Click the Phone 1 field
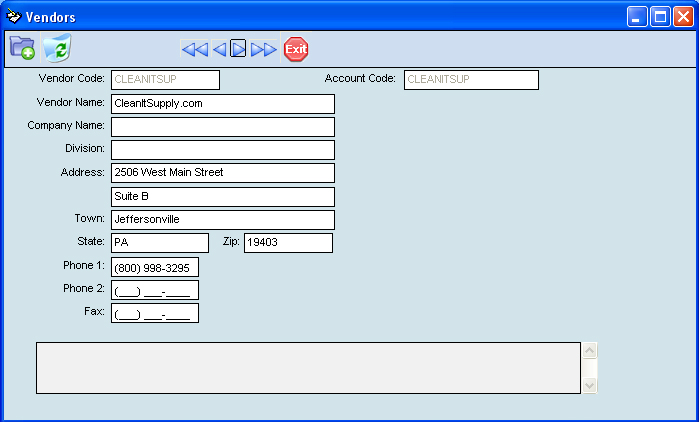 (x=155, y=267)
